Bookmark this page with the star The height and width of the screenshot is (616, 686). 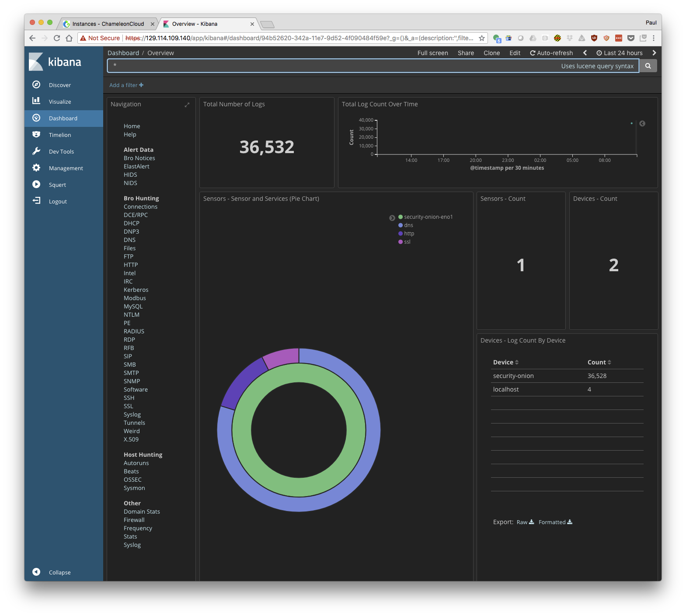tap(482, 38)
